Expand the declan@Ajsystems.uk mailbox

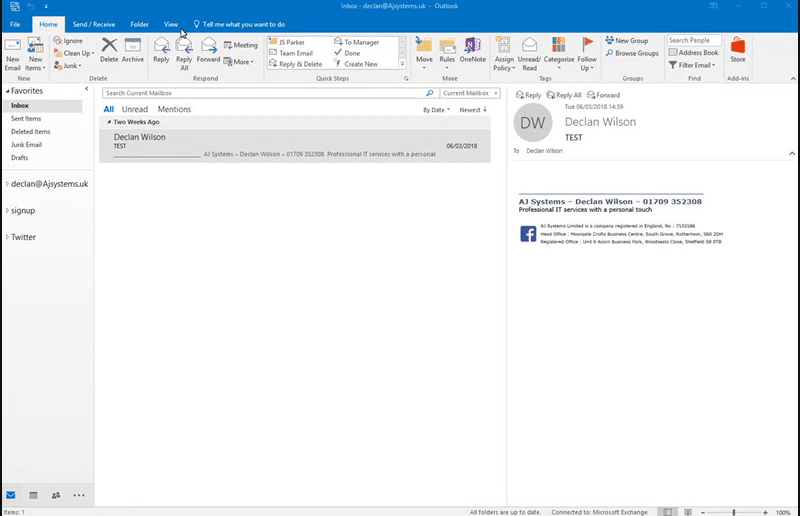tap(7, 184)
